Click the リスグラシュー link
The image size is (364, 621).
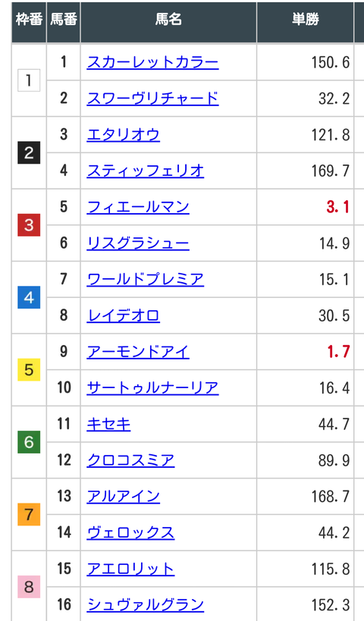point(138,243)
